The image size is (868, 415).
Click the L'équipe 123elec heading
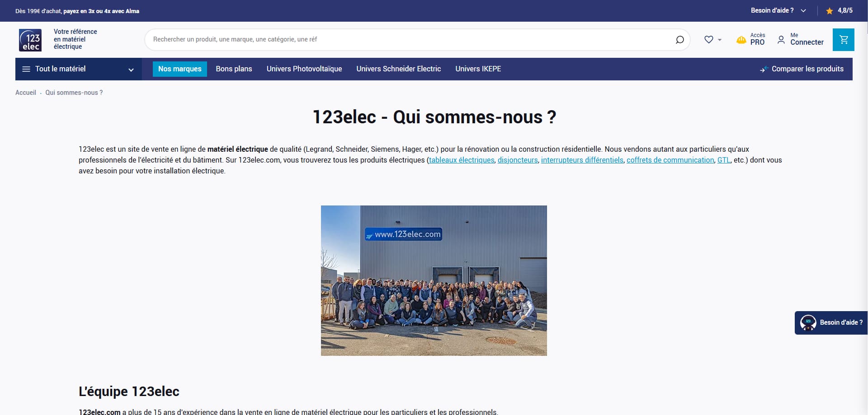(129, 392)
